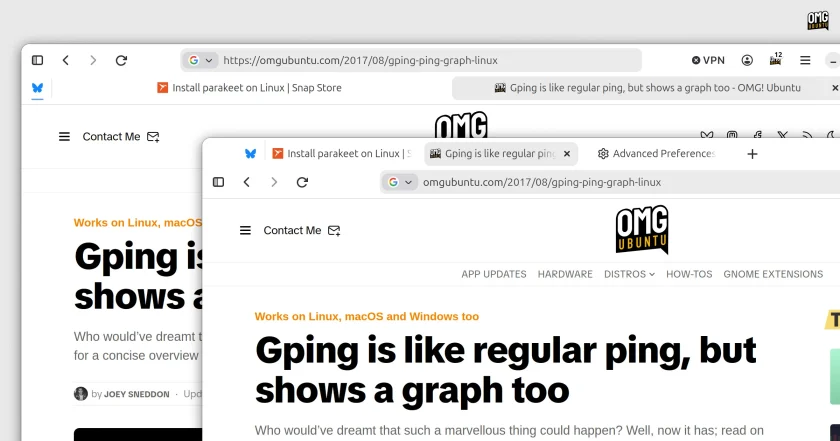
Task: Click Joey Sneddon avatar in back window
Action: [x=81, y=394]
